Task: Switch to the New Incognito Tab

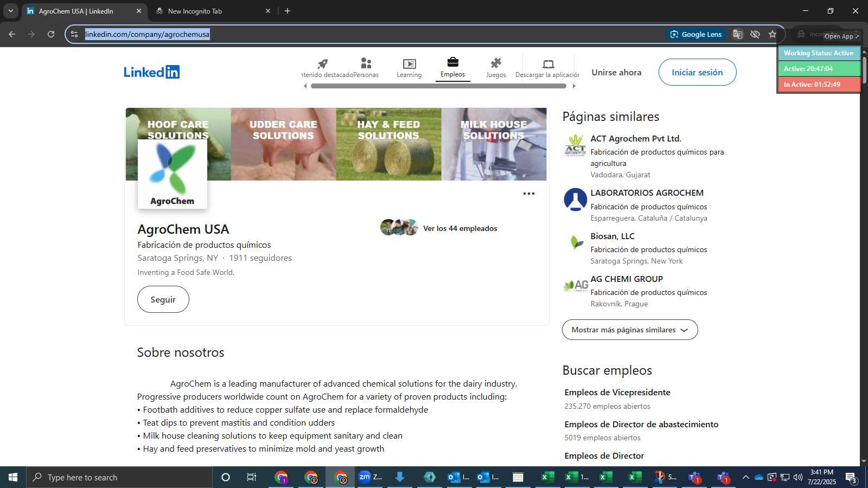Action: [212, 11]
